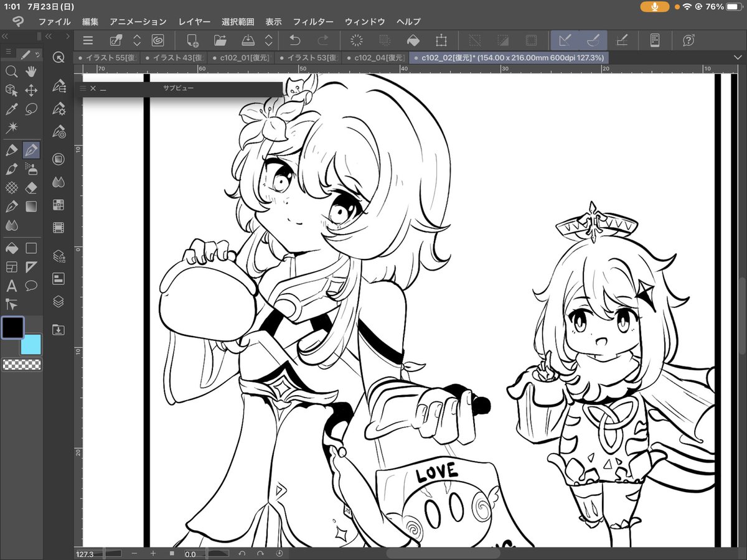The height and width of the screenshot is (560, 747).
Task: Open the レイヤー menu
Action: (x=195, y=21)
